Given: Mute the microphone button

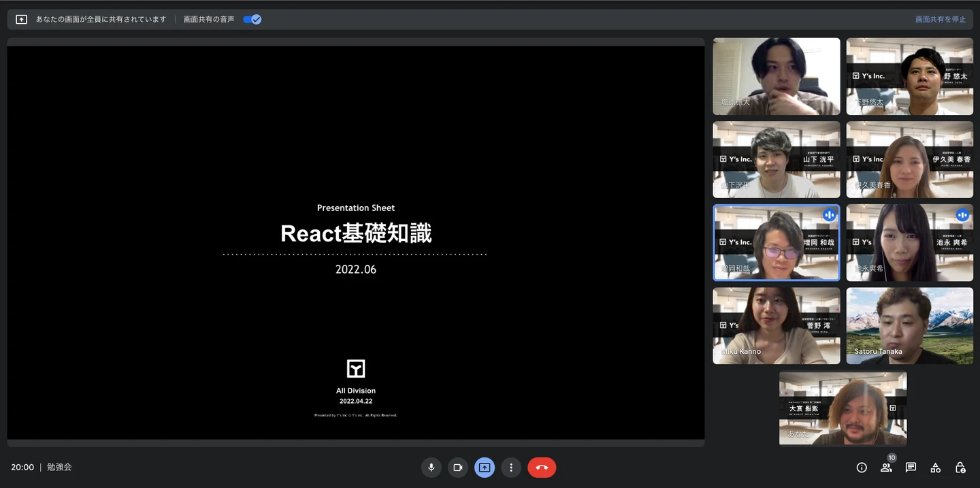Looking at the screenshot, I should pos(431,468).
